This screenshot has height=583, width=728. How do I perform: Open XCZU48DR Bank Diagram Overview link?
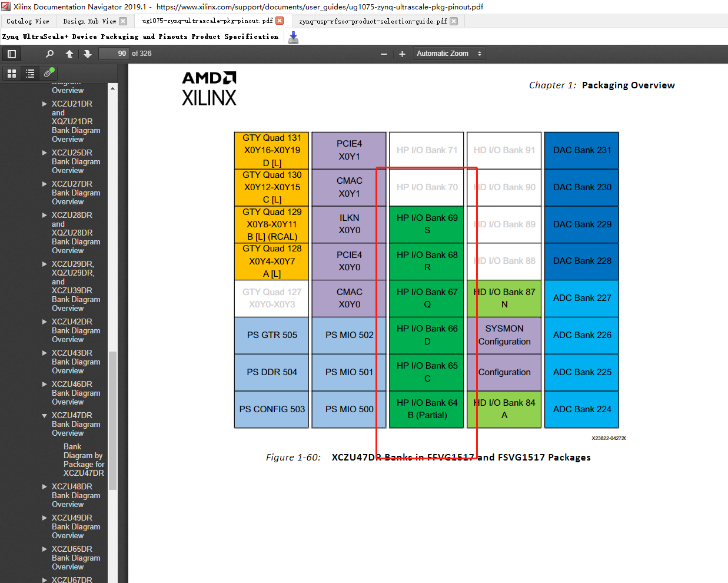point(76,495)
